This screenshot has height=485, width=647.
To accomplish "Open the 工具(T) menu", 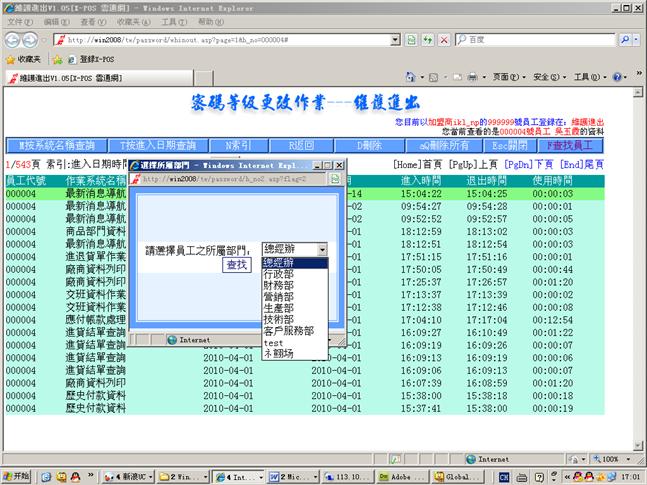I will coord(173,21).
